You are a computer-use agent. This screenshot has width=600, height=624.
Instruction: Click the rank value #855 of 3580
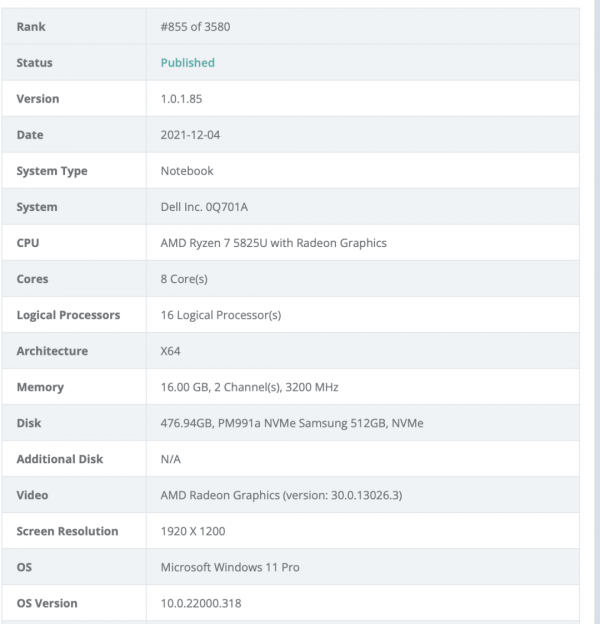coord(196,27)
